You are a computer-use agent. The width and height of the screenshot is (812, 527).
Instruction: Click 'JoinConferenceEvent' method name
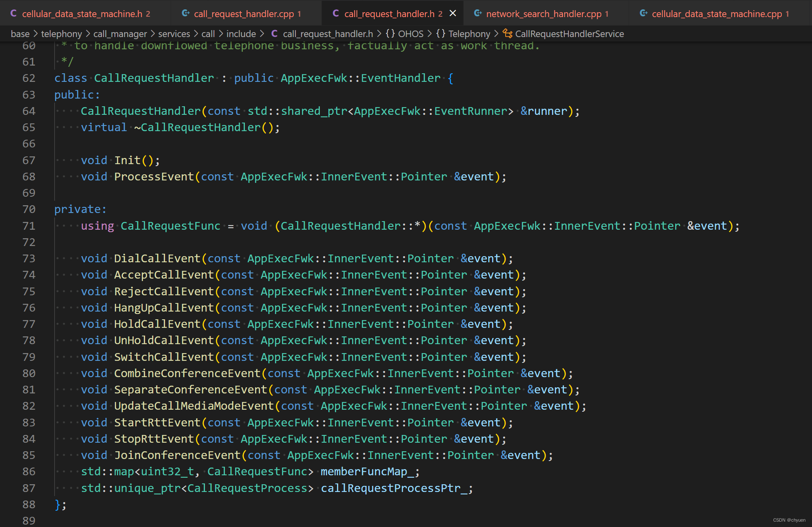point(177,455)
